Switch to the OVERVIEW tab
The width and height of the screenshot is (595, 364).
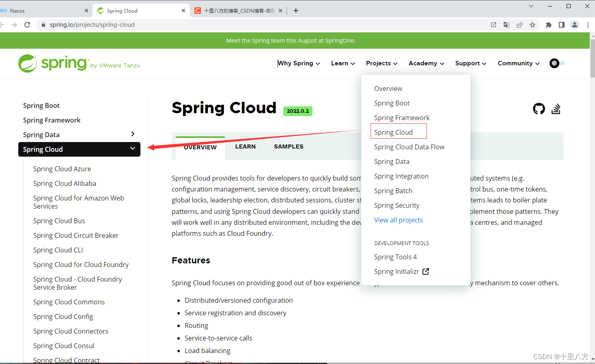pyautogui.click(x=200, y=147)
